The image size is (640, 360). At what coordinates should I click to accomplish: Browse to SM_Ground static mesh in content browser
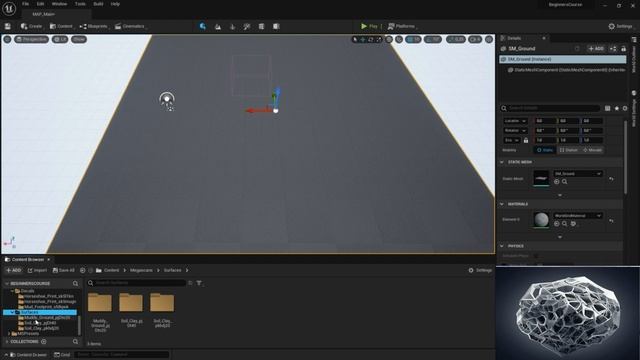(x=564, y=182)
